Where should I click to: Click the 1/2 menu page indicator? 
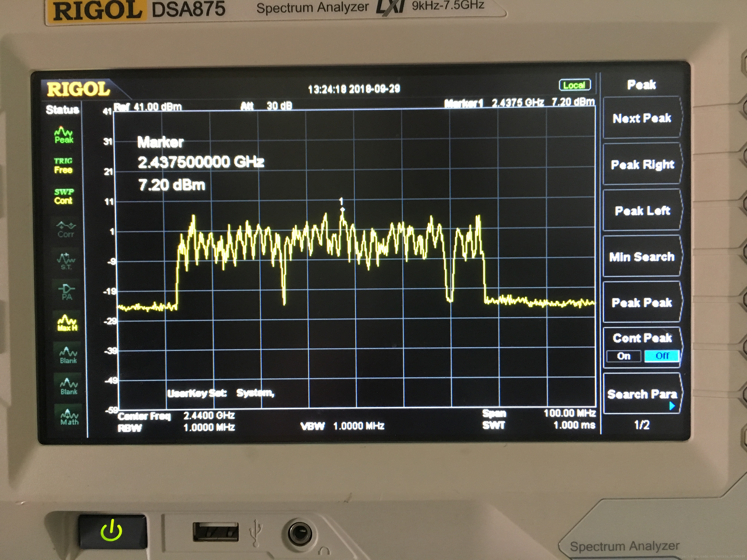642,425
